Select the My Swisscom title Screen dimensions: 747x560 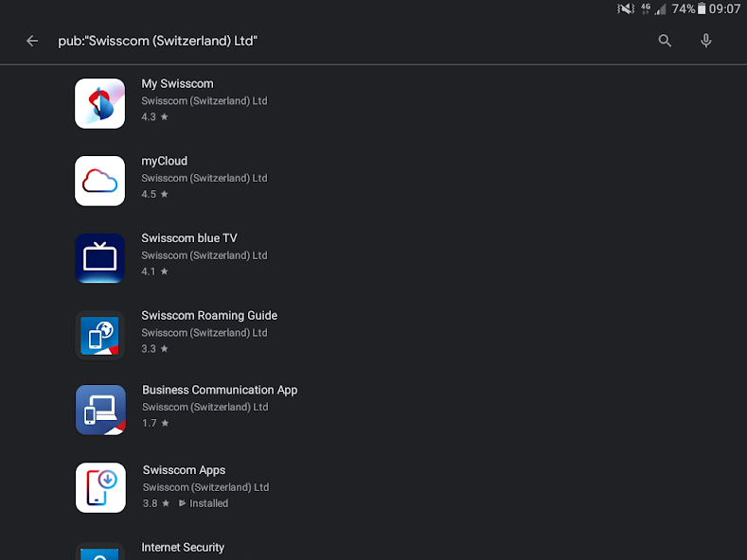click(177, 84)
